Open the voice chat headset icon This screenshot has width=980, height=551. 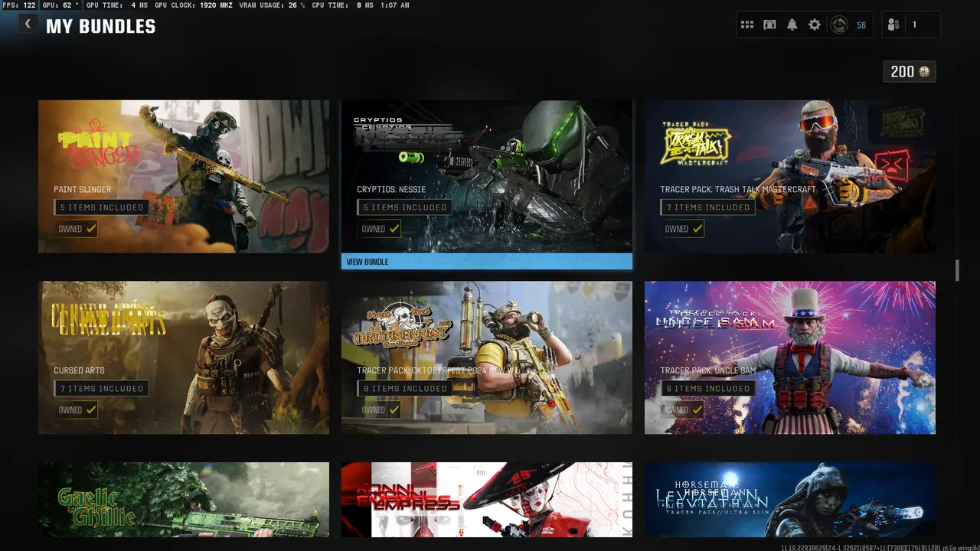pos(769,25)
